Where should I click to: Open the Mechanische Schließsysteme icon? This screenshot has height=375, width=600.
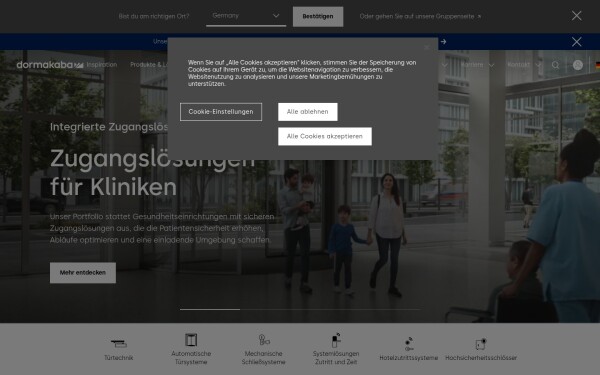(264, 340)
